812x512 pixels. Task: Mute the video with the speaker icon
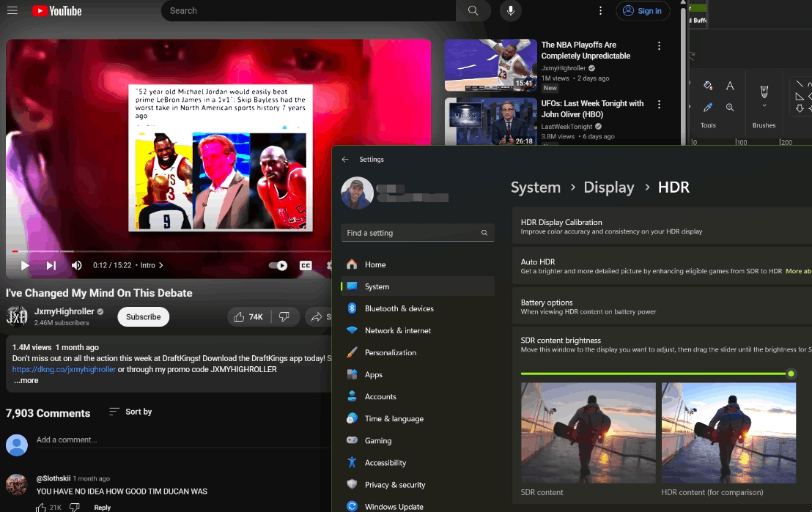click(77, 266)
